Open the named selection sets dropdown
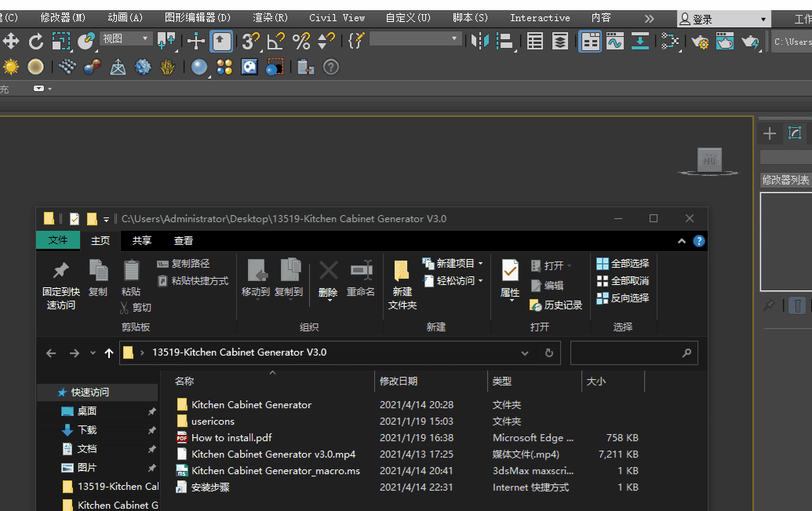This screenshot has width=812, height=511. [x=415, y=38]
